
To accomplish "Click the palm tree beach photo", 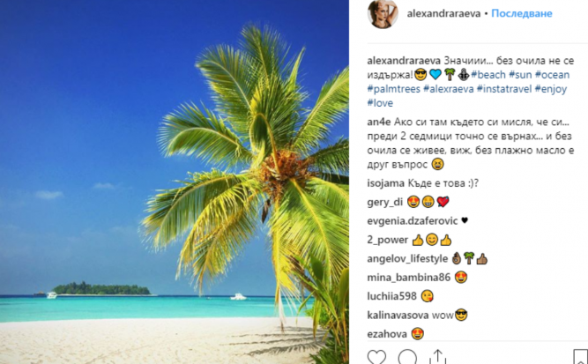I will tap(175, 182).
